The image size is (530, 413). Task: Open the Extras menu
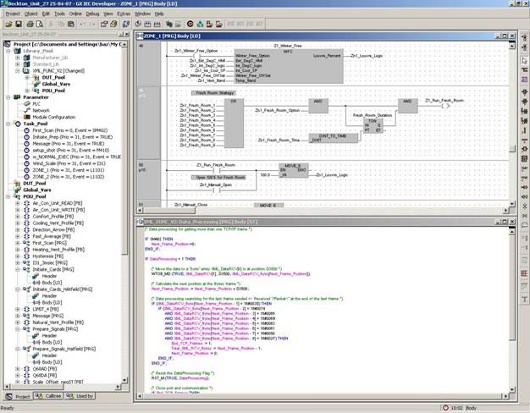click(123, 14)
